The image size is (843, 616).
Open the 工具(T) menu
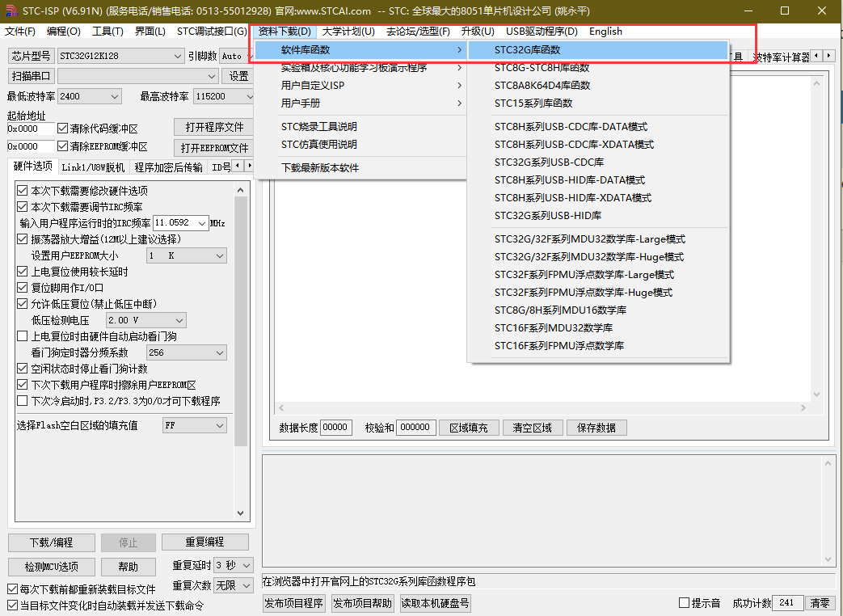coord(107,32)
